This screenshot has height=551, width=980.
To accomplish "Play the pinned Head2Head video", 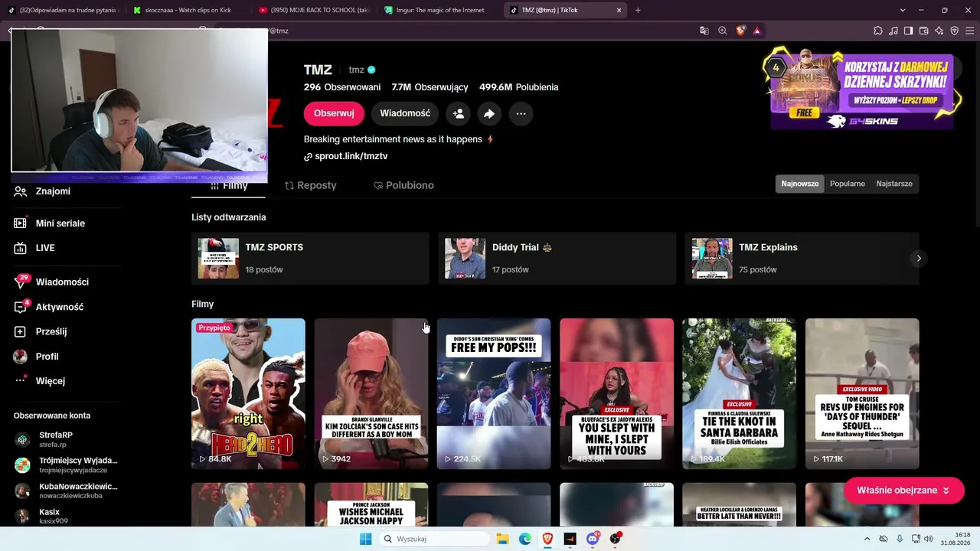I will click(248, 393).
